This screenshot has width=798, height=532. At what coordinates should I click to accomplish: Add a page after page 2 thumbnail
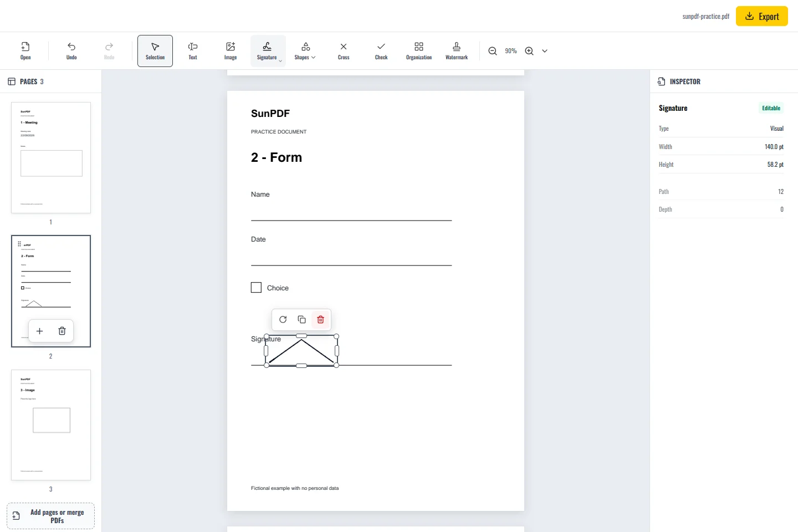(39, 331)
